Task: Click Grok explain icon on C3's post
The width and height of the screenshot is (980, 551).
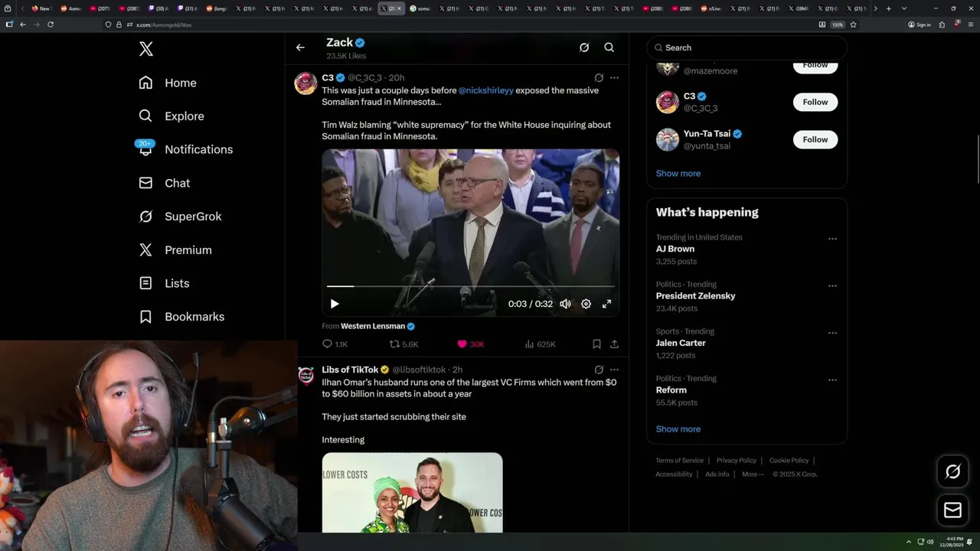Action: click(x=599, y=77)
